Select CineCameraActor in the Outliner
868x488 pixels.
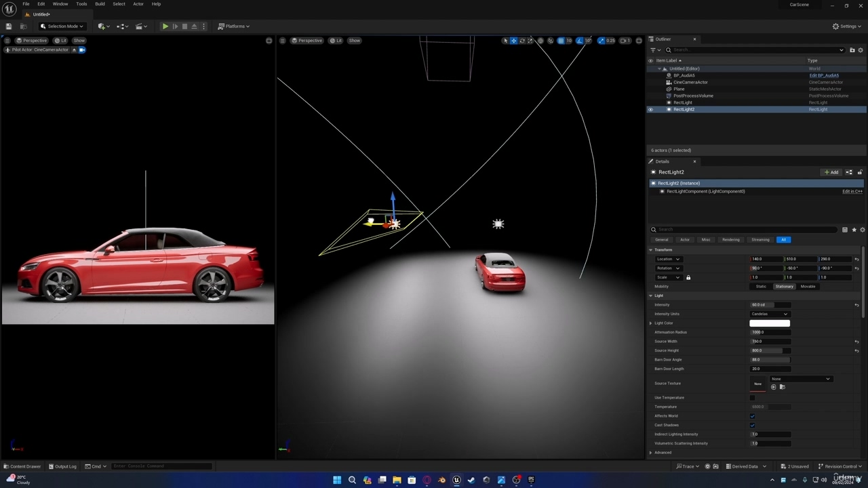[x=690, y=83]
